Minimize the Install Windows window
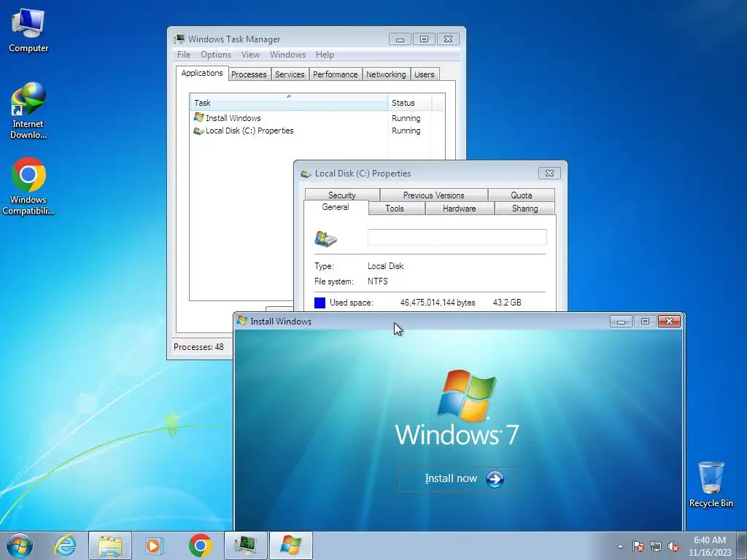 621,322
